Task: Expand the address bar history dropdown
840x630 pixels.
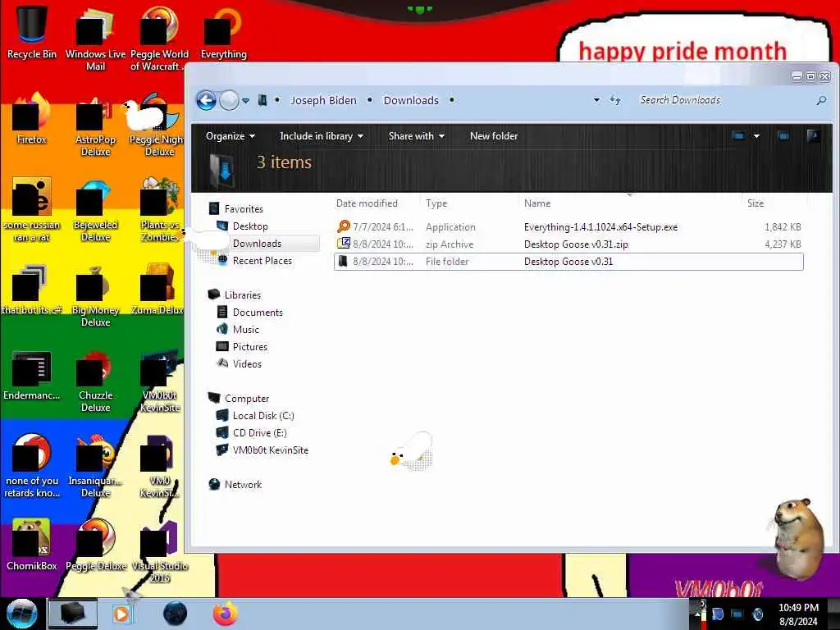Action: [x=596, y=100]
